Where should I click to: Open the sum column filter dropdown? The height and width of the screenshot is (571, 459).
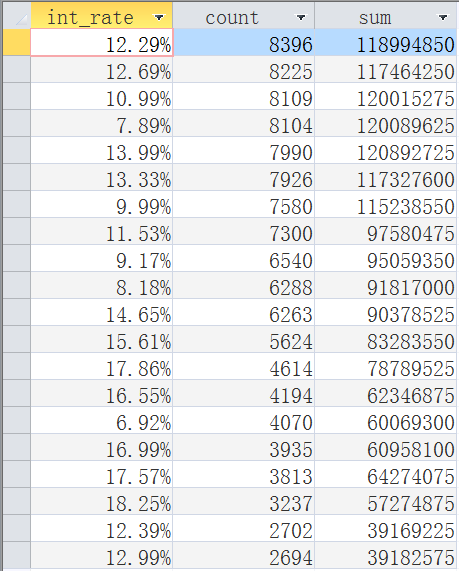click(443, 17)
